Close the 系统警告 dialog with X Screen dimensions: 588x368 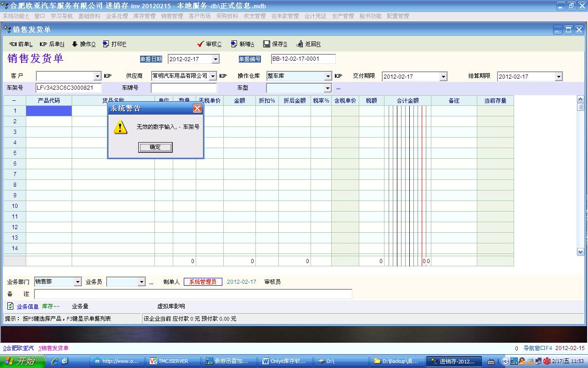tap(197, 109)
